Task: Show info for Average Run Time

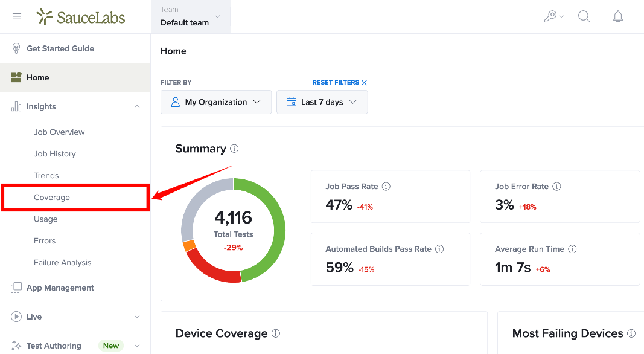Action: (x=572, y=249)
